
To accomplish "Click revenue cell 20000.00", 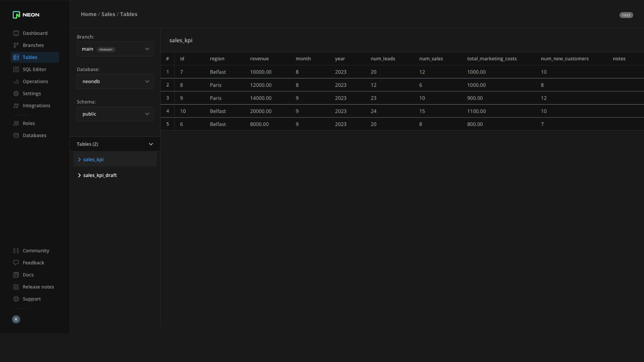I will point(261,111).
